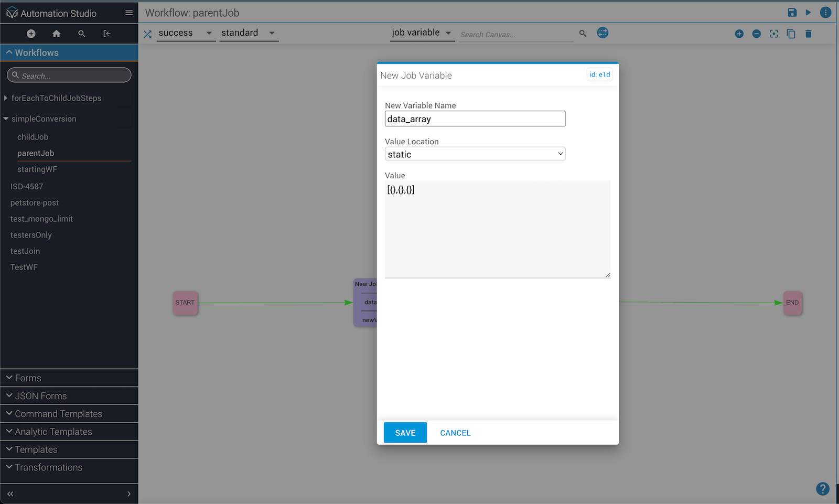
Task: Open the success transition dropdown
Action: pyautogui.click(x=186, y=33)
